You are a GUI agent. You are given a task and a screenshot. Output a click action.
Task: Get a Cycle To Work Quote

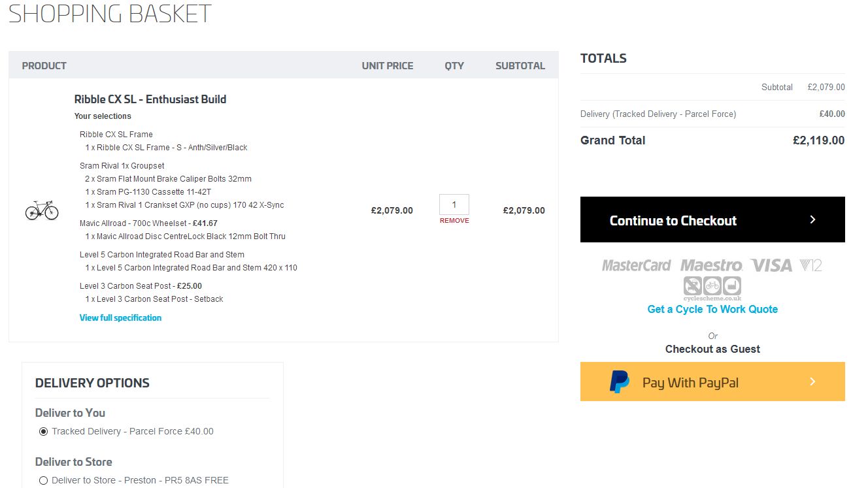(x=712, y=309)
